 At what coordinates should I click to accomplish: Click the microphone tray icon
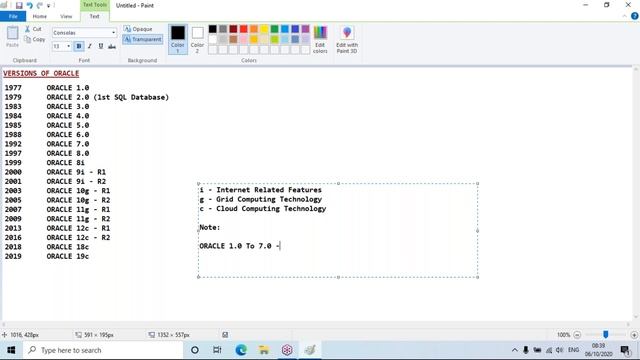[x=526, y=350]
